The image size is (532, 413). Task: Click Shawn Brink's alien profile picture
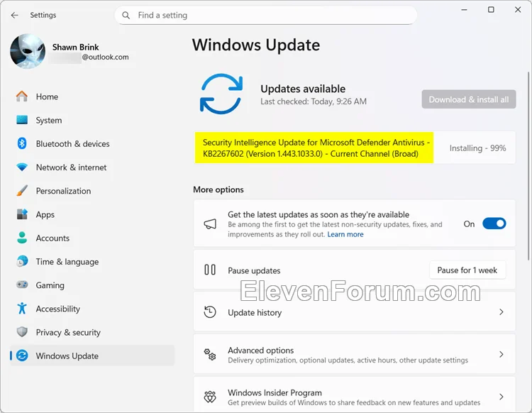coord(28,51)
